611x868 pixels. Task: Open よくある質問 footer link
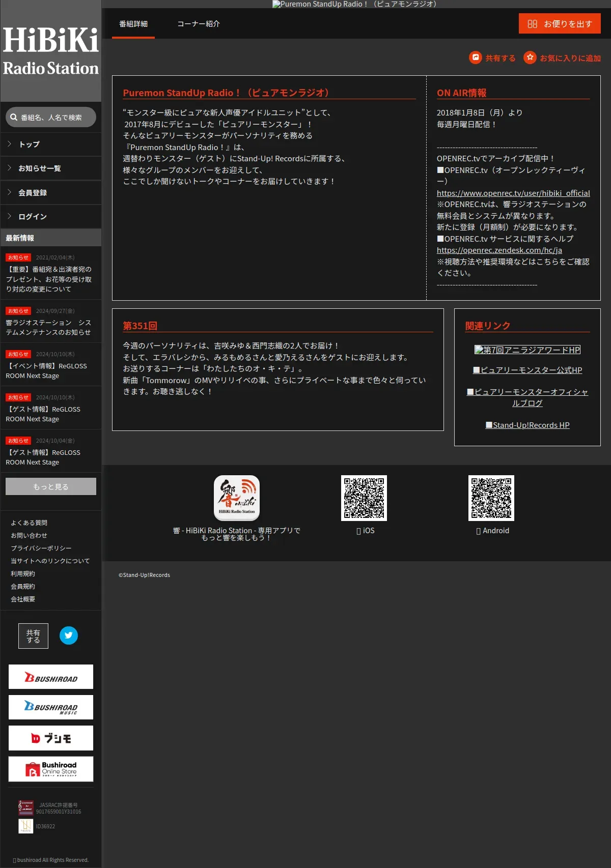[29, 523]
